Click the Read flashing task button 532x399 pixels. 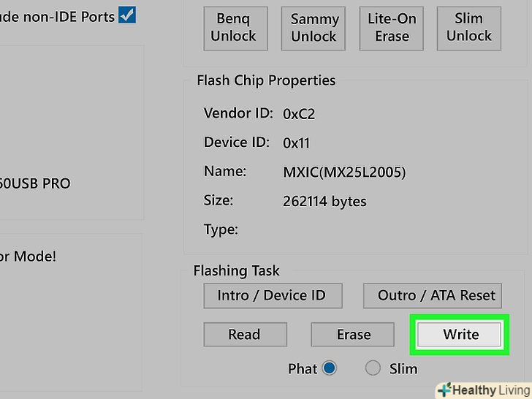pyautogui.click(x=243, y=335)
